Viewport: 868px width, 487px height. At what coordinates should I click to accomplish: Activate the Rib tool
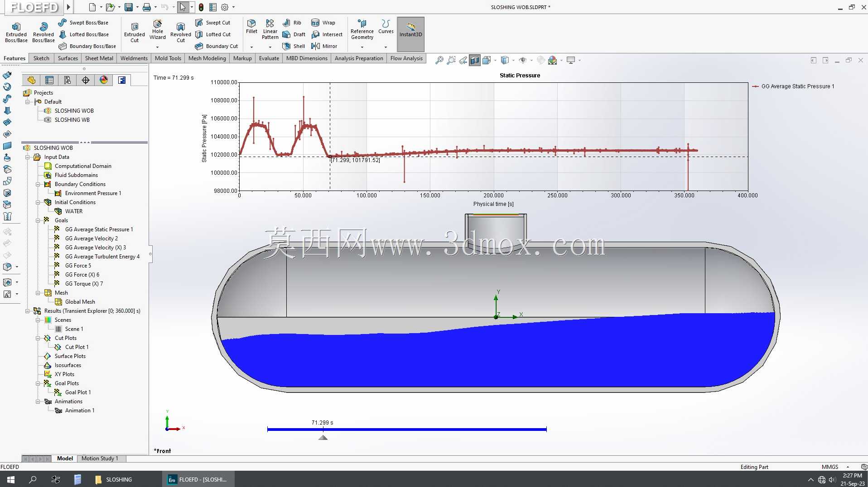click(292, 23)
